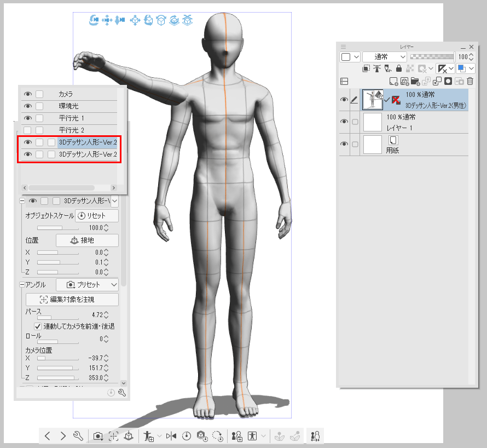Viewport: 487px width, 448px height.
Task: Flip pose horizontally
Action: click(171, 436)
